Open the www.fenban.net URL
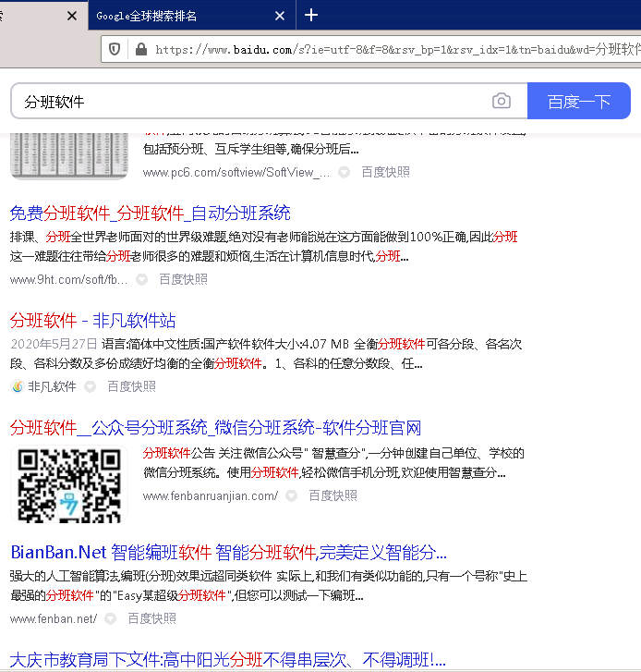The width and height of the screenshot is (641, 672). [x=54, y=619]
